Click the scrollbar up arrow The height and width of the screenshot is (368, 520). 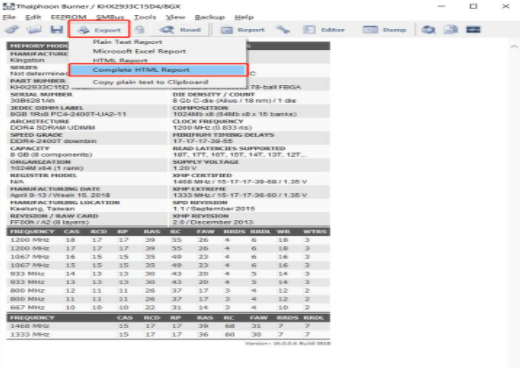pos(514,47)
